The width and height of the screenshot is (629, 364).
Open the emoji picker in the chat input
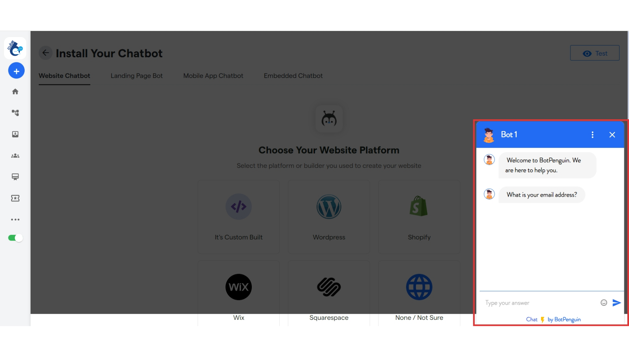point(603,303)
